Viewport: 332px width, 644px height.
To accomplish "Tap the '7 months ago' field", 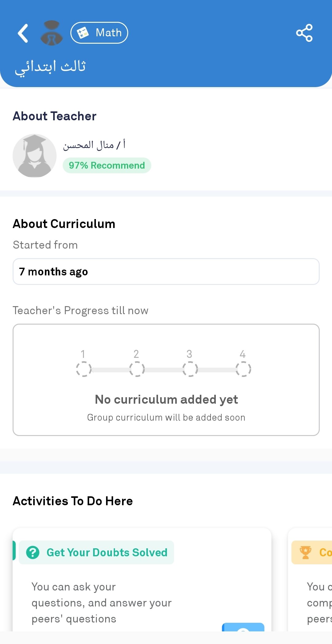I will tap(166, 272).
